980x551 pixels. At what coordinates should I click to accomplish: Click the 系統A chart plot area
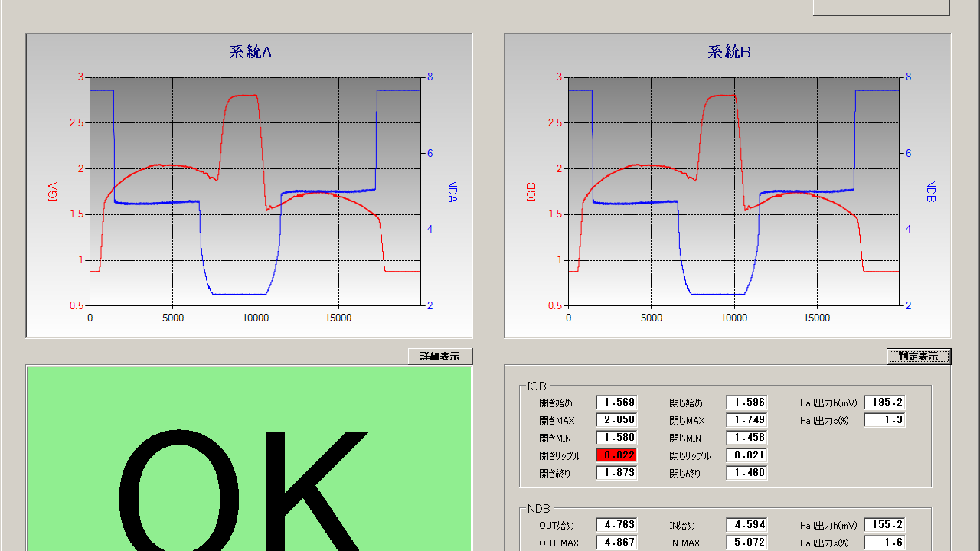(254, 191)
